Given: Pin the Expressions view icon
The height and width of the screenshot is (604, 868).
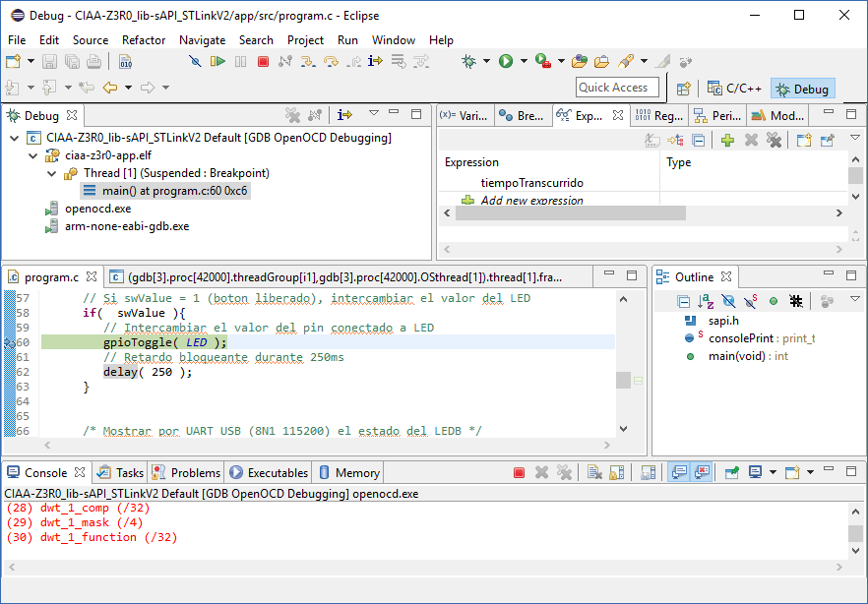Looking at the screenshot, I should tap(827, 141).
